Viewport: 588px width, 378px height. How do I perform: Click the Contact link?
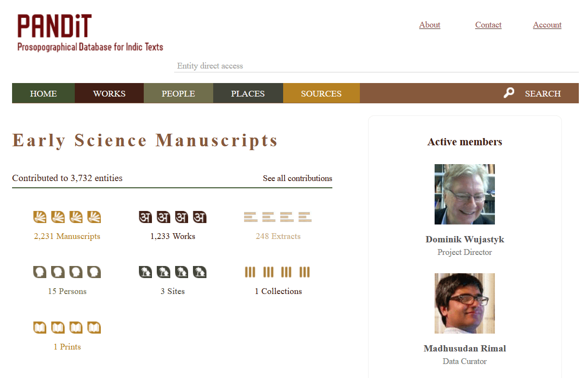pyautogui.click(x=488, y=25)
